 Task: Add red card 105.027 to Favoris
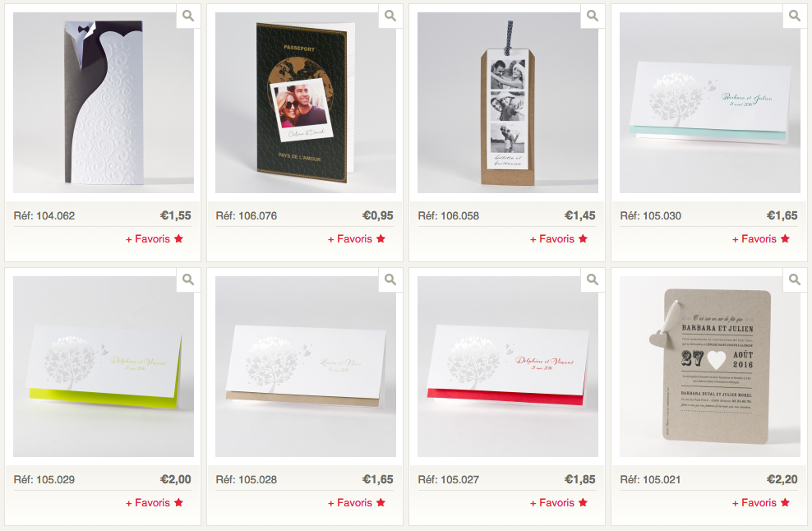pyautogui.click(x=559, y=502)
